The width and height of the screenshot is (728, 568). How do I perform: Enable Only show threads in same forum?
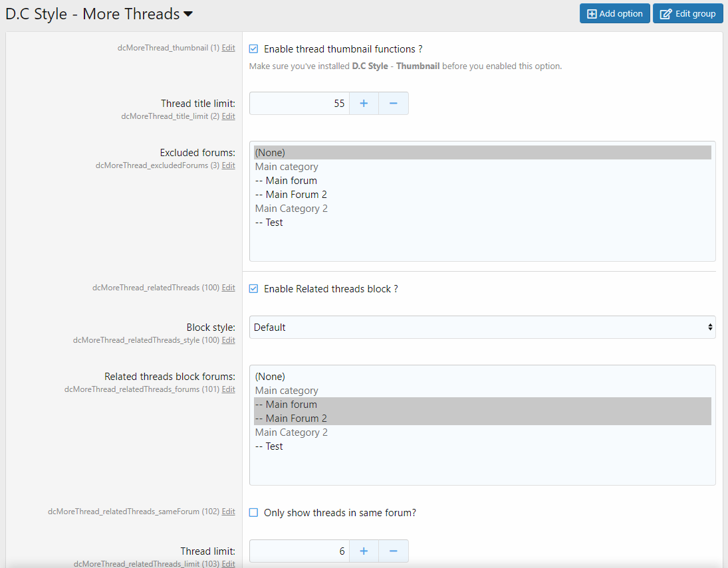[253, 513]
